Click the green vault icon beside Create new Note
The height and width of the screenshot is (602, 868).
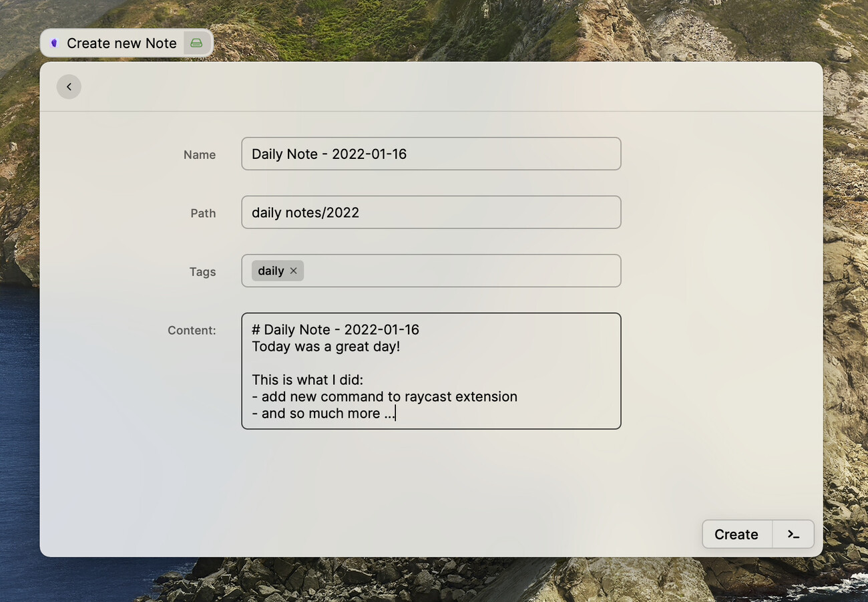coord(196,42)
